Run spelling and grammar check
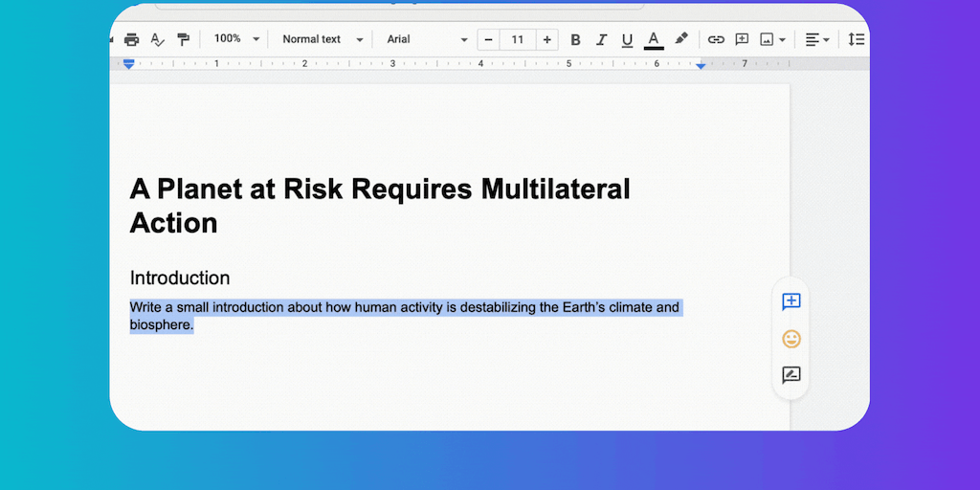Screen dimensions: 980x490 point(158,39)
